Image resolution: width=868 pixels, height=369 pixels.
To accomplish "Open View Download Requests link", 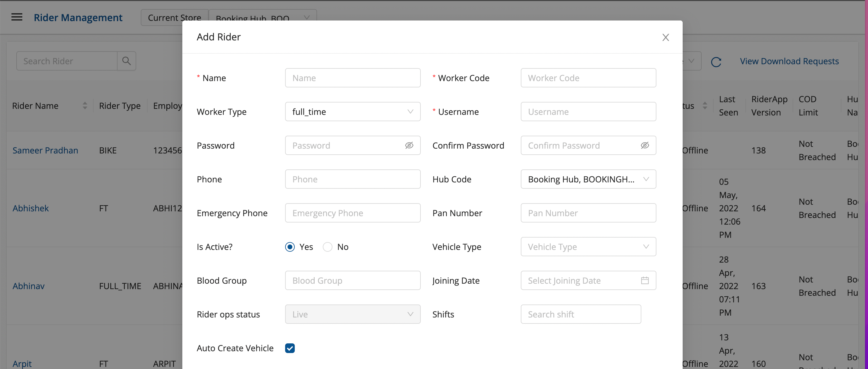I will coord(789,61).
